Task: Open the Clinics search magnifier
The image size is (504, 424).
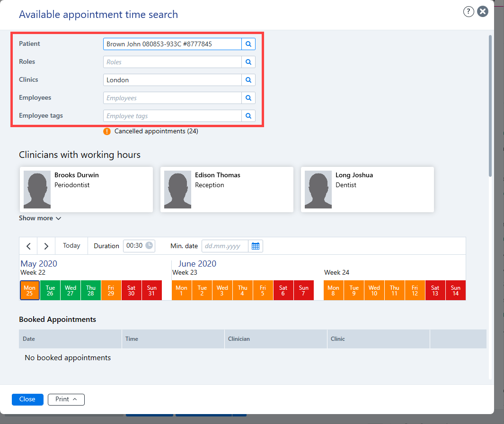Action: point(248,80)
